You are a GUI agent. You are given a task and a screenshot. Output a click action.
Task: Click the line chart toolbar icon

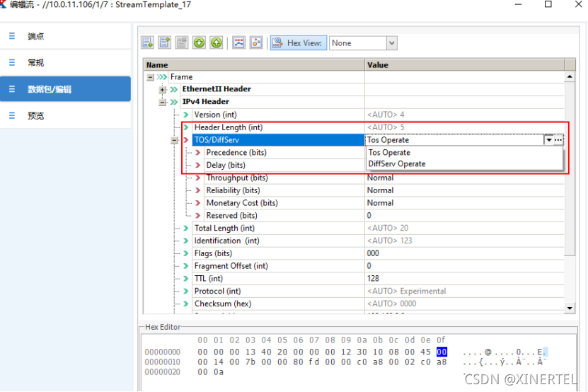tap(239, 42)
